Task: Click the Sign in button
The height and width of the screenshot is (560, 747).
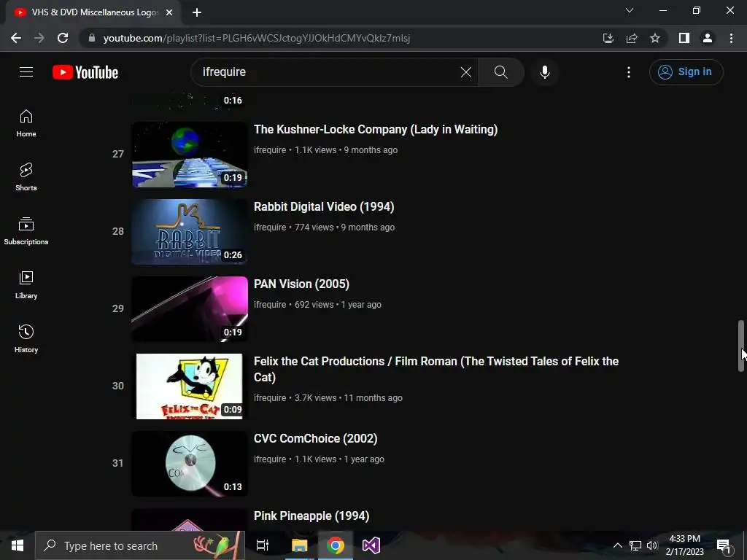Action: point(686,72)
